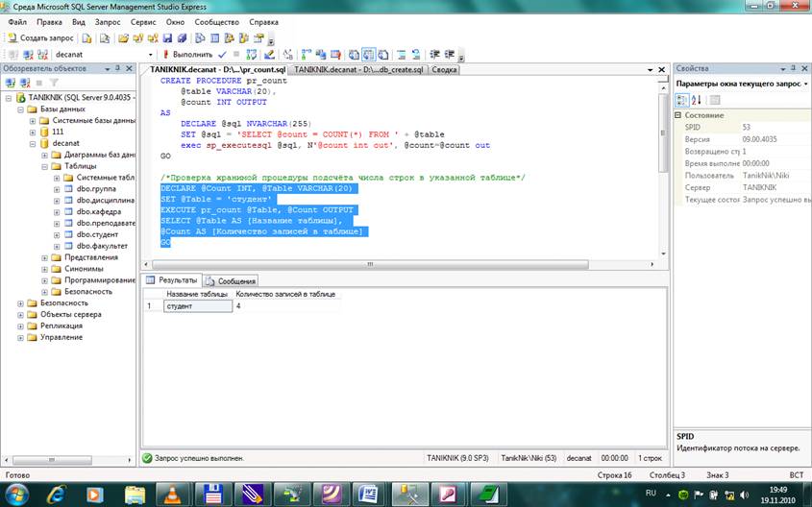
Task: Click the Categorized sort icon in Properties panel
Action: tap(682, 100)
